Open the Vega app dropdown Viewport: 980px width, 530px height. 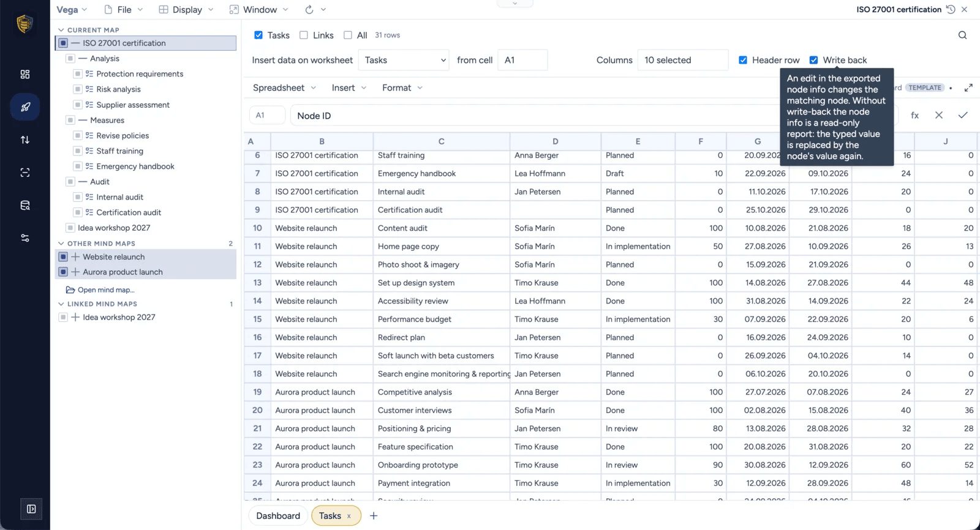(72, 10)
